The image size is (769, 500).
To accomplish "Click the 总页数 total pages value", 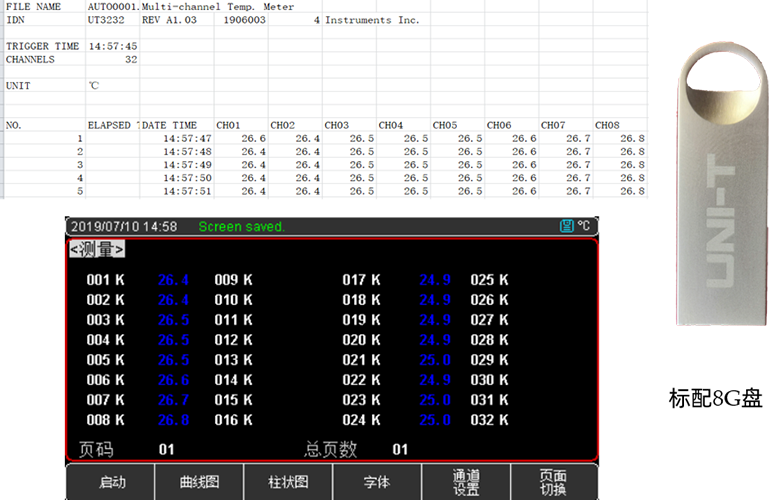I will (x=400, y=450).
